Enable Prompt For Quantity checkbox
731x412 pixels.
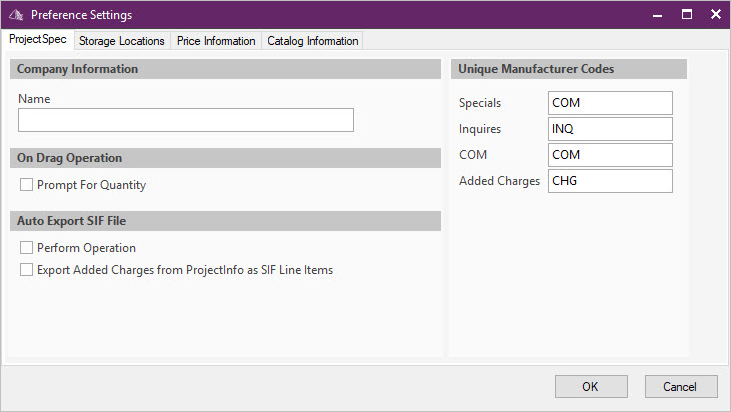click(26, 185)
